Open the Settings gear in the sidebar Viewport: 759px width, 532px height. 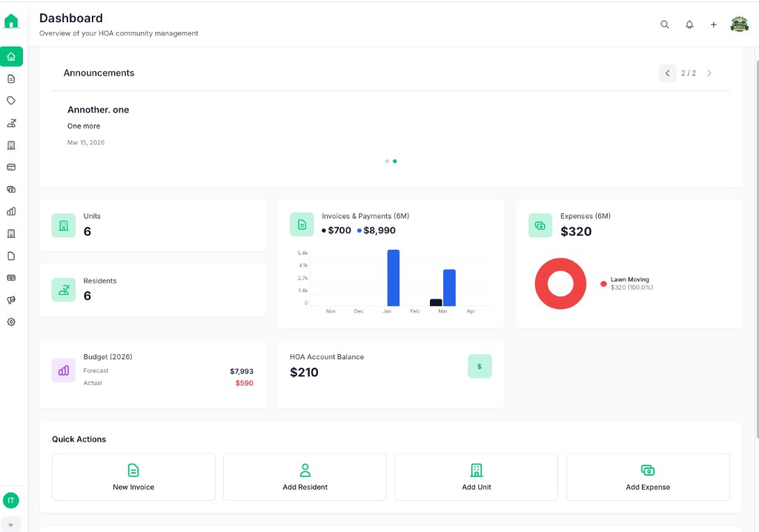coord(11,322)
